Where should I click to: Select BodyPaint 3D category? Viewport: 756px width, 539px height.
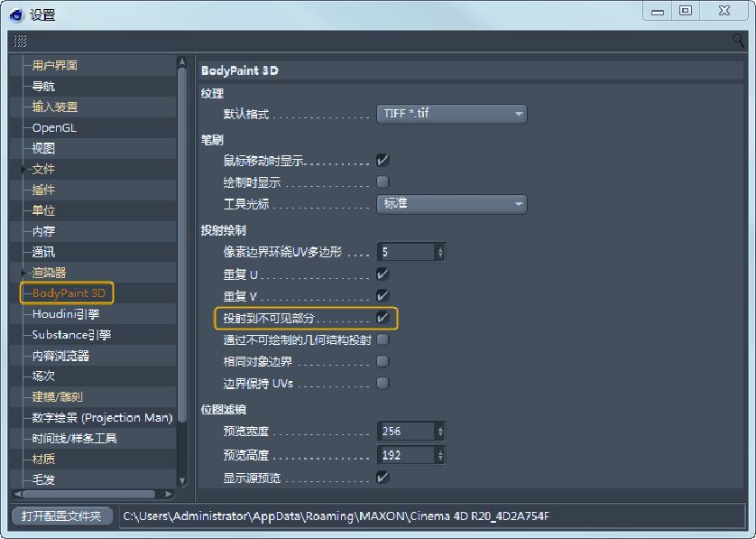pos(69,293)
